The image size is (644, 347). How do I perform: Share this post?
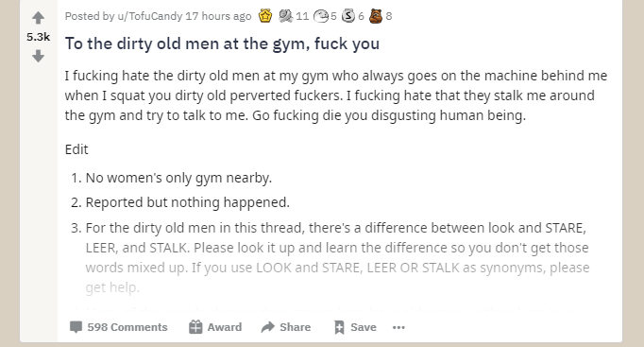click(x=286, y=327)
